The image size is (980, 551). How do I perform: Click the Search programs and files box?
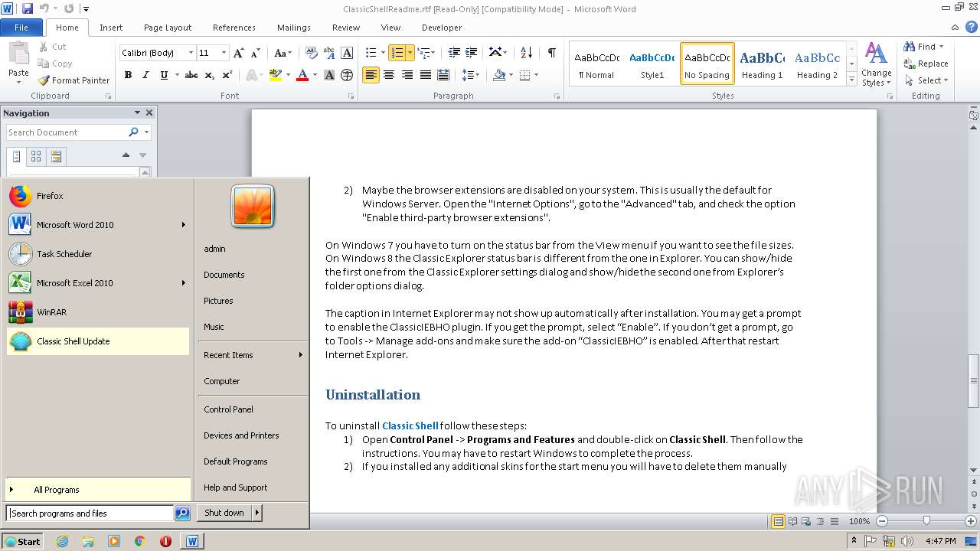[90, 514]
